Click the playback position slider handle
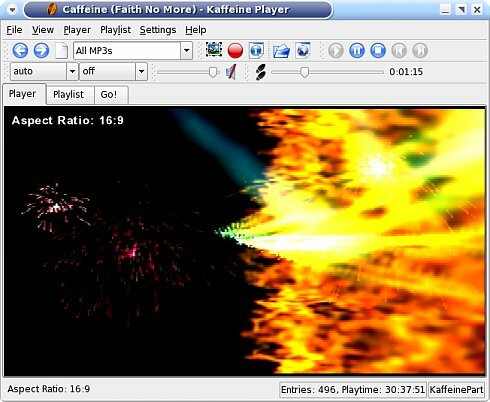 coord(304,72)
